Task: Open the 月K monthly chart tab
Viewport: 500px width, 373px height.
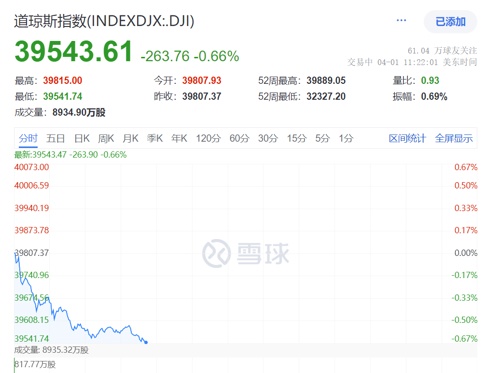Action: pyautogui.click(x=130, y=138)
